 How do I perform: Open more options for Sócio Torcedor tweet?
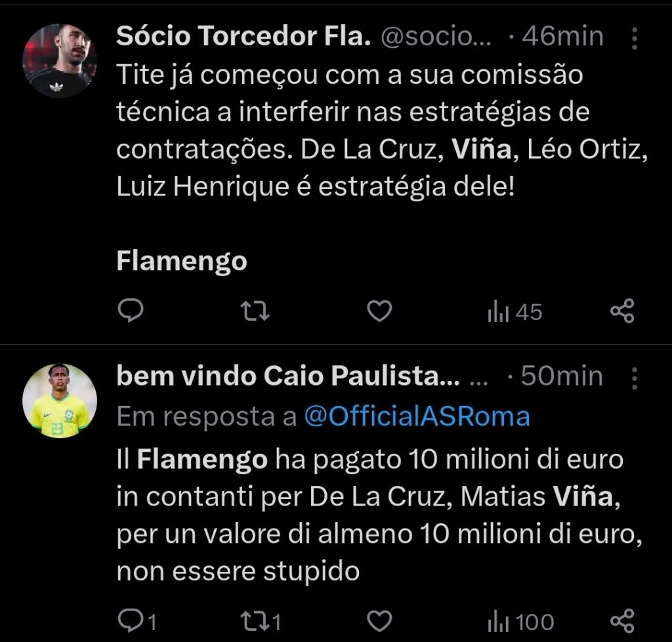click(x=634, y=39)
